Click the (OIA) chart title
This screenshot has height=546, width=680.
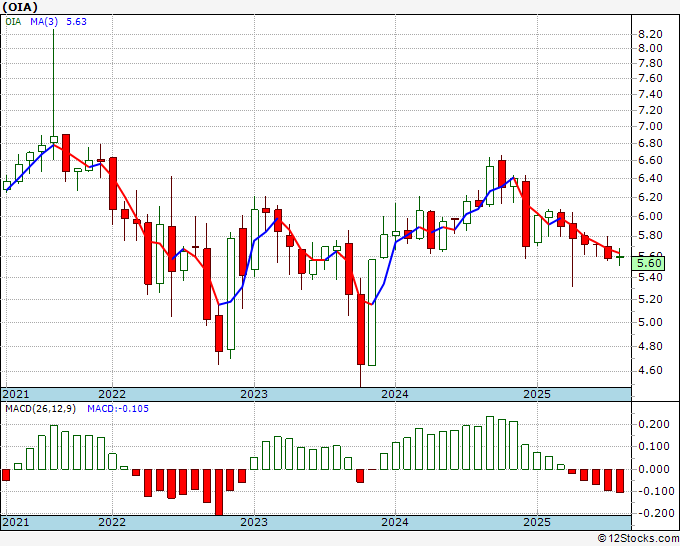pos(20,7)
